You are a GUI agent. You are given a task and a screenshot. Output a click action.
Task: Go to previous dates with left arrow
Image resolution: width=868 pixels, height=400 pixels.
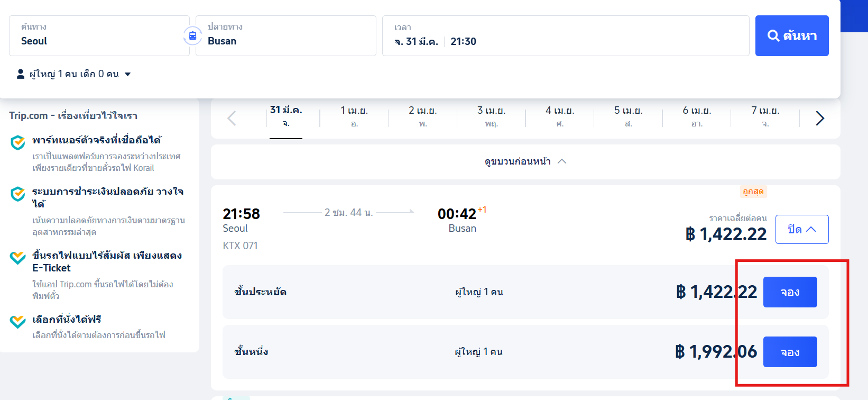point(232,118)
